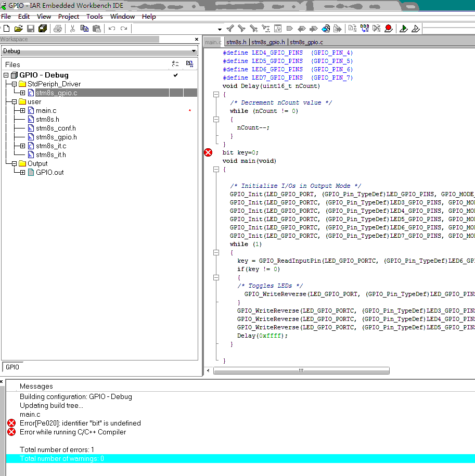Image resolution: width=475 pixels, height=476 pixels.
Task: Collapse the StdPeriph_Driver folder
Action: pos(14,84)
